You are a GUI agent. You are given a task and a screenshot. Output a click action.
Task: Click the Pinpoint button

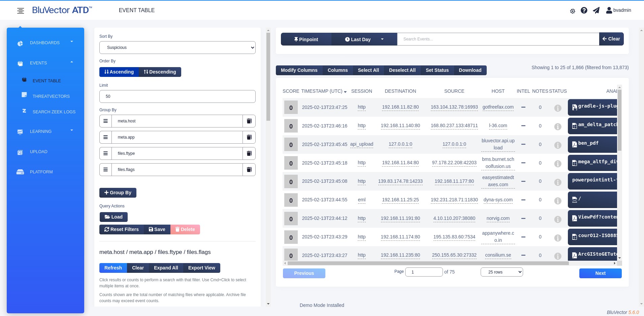point(306,39)
